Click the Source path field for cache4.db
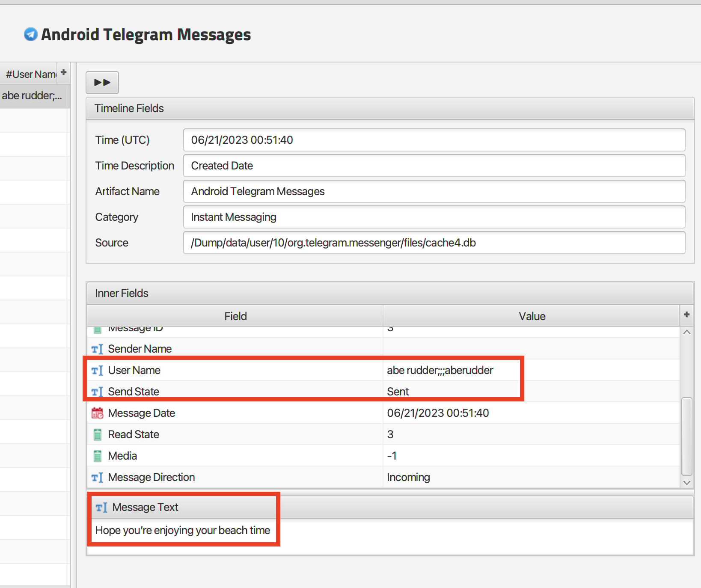The image size is (701, 588). tap(434, 243)
